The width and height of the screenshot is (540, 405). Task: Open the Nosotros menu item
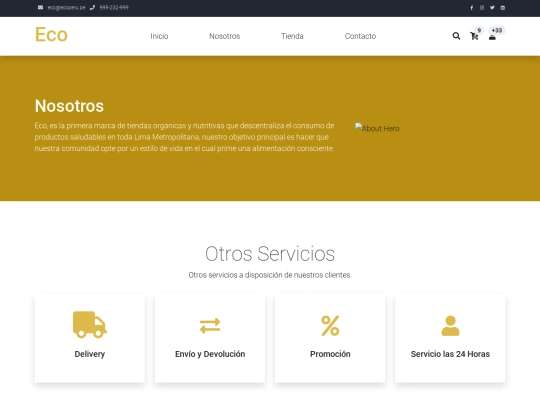point(225,36)
